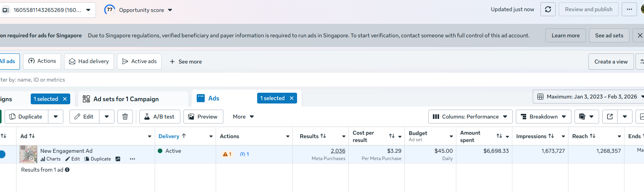Click the refresh data icon
Screen dimensions: 644x192
(x=548, y=9)
